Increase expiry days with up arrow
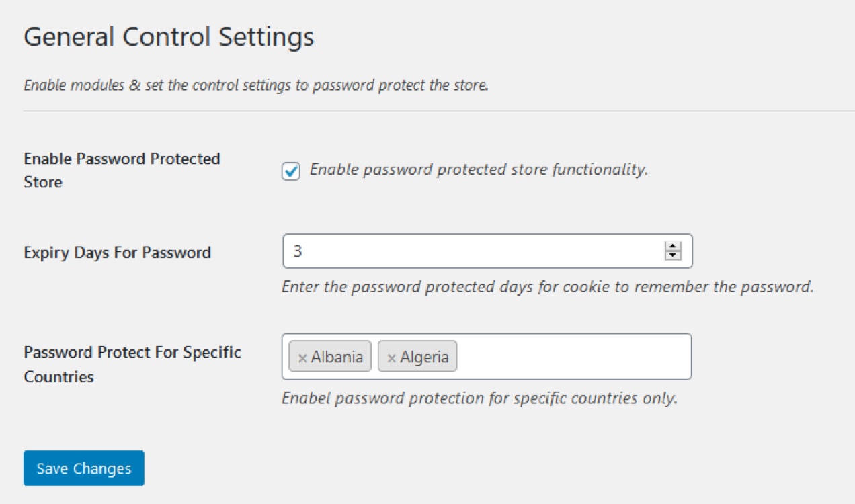 click(x=672, y=247)
